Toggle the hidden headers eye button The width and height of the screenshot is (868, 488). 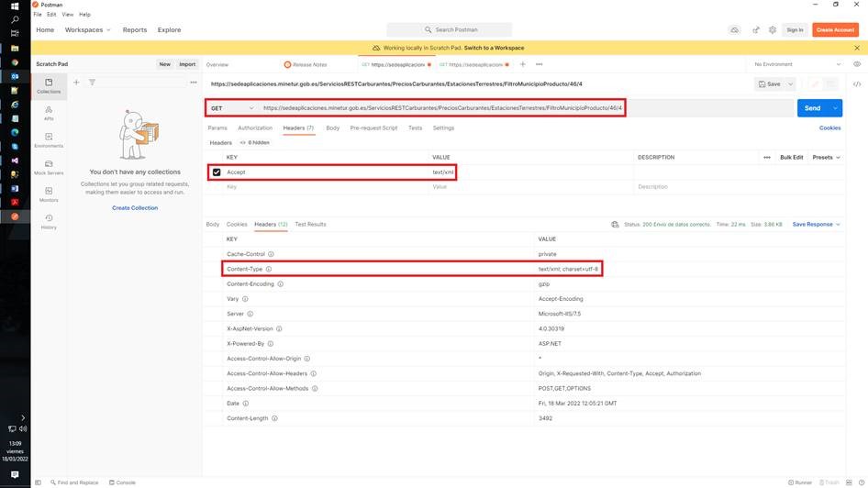click(255, 143)
